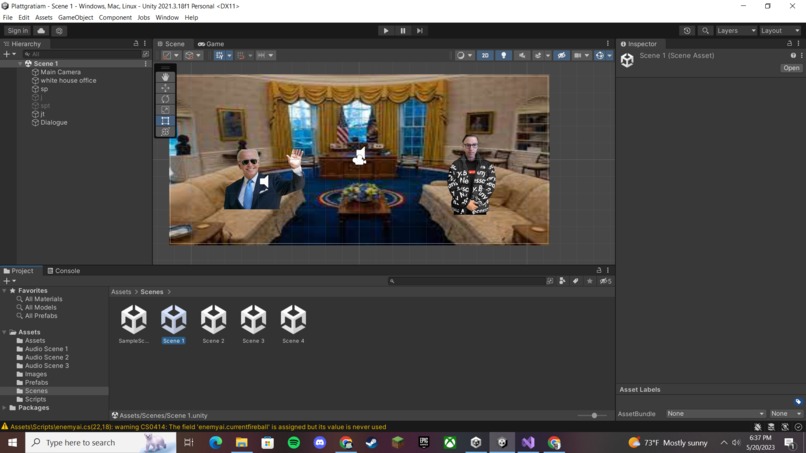Image resolution: width=806 pixels, height=453 pixels.
Task: Select the Dialogue object in Hierarchy
Action: 53,123
